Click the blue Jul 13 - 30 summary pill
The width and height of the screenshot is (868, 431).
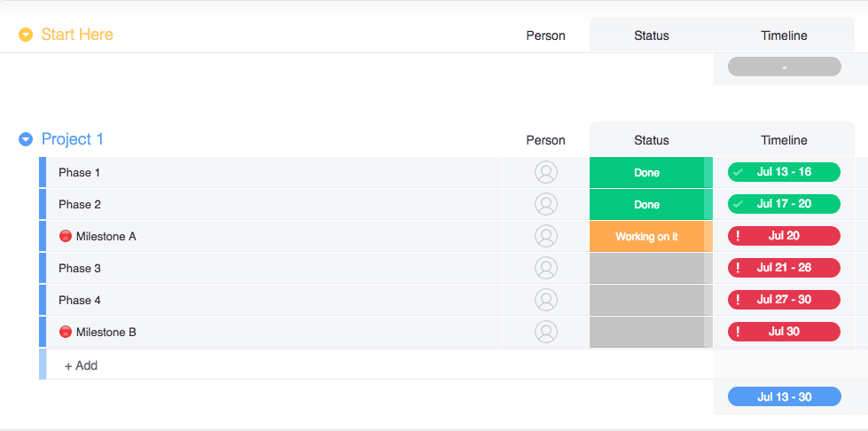(x=784, y=396)
